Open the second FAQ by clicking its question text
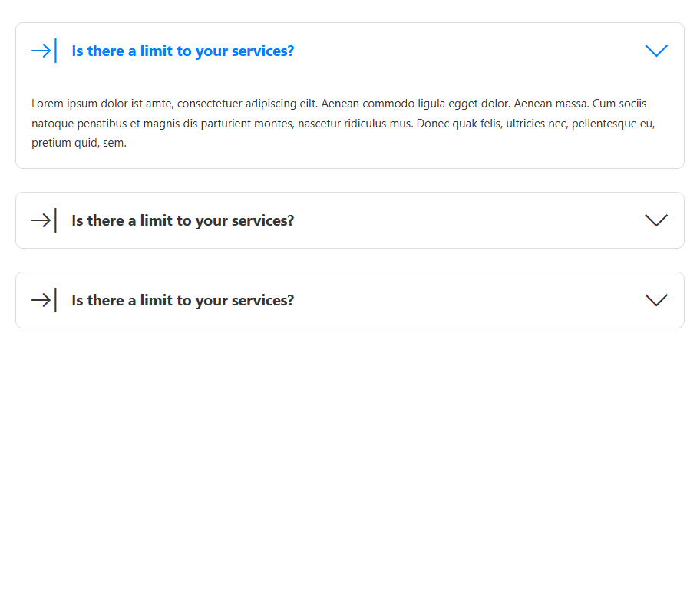 pos(183,221)
